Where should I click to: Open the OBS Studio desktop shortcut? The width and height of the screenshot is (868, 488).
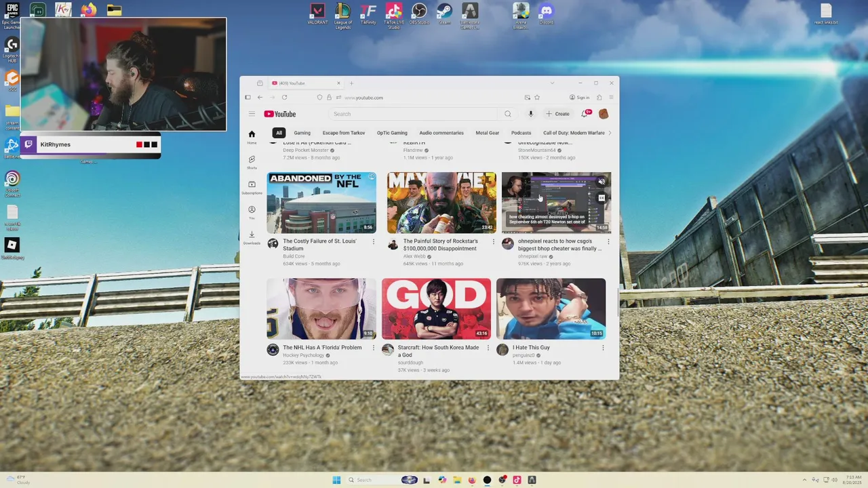419,15
